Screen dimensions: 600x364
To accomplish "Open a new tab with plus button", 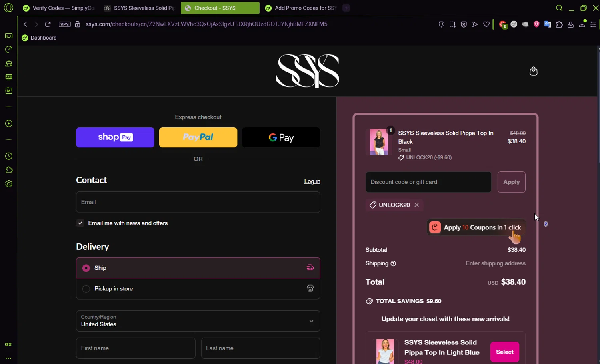I will 346,8.
